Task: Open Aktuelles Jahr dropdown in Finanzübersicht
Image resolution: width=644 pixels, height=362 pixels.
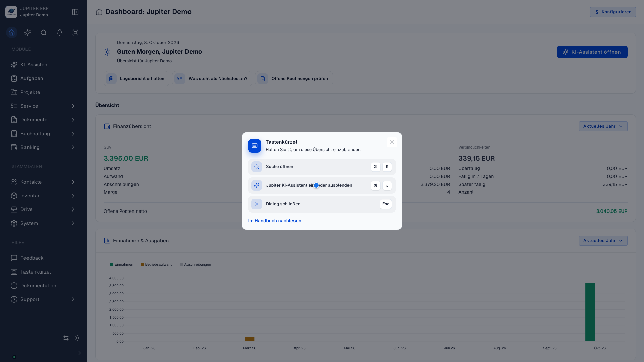Action: coord(603,126)
